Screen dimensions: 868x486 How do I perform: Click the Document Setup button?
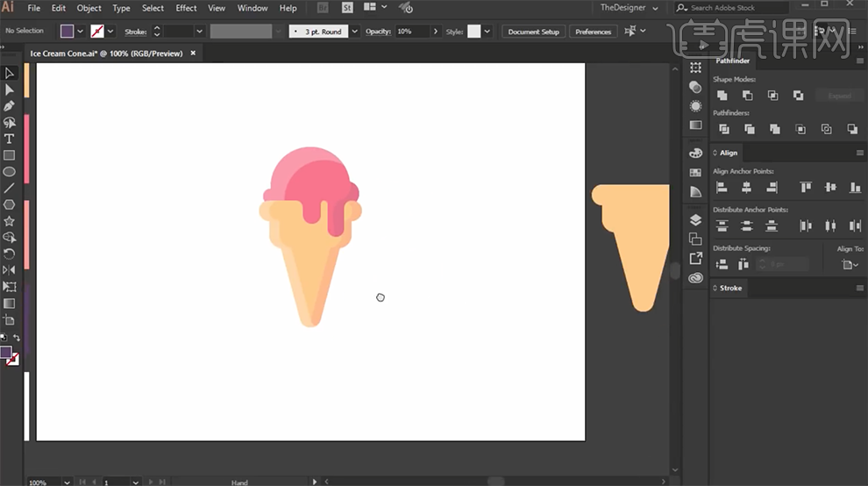pos(533,32)
